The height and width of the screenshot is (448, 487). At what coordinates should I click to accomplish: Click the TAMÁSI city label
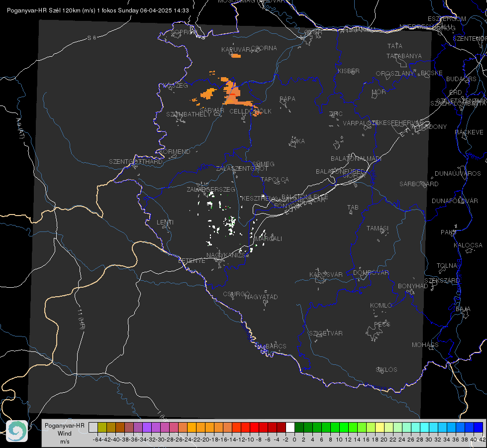click(378, 228)
